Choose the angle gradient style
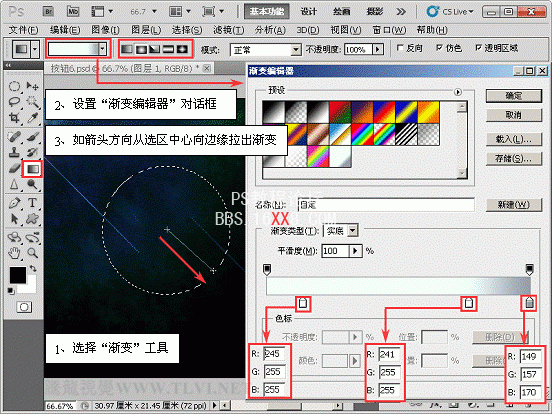Image resolution: width=552 pixels, height=414 pixels. (x=155, y=49)
